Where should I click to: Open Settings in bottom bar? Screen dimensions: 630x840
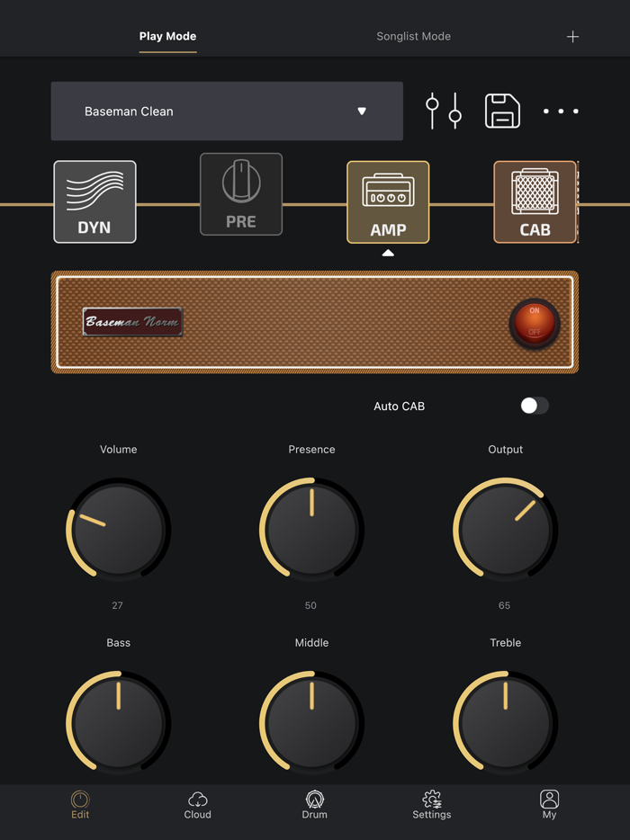(432, 805)
